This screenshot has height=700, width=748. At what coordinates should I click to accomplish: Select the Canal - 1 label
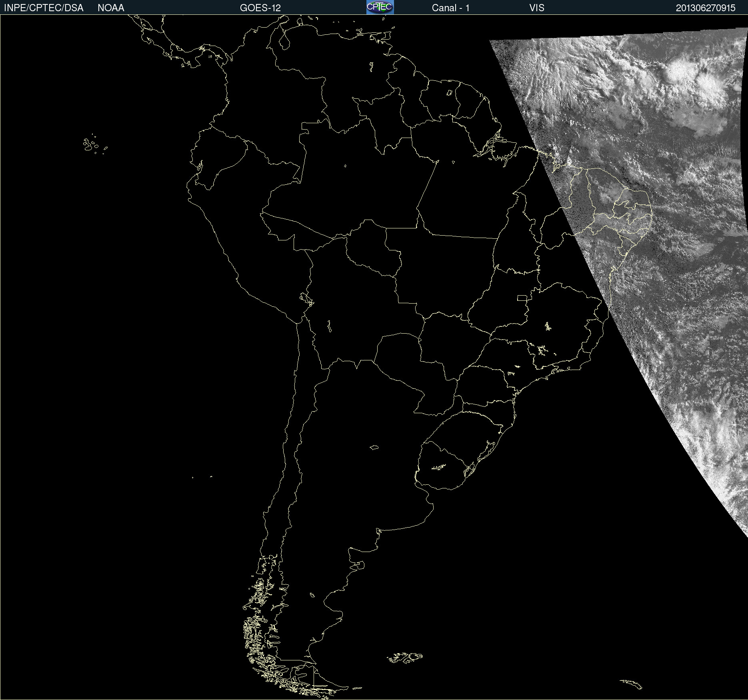[451, 8]
